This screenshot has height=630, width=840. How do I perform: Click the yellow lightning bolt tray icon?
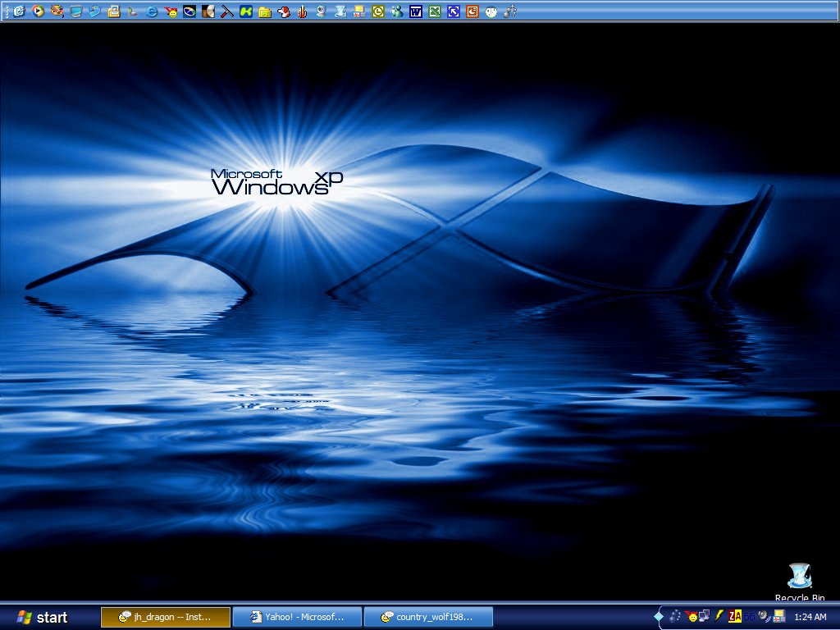pyautogui.click(x=719, y=617)
